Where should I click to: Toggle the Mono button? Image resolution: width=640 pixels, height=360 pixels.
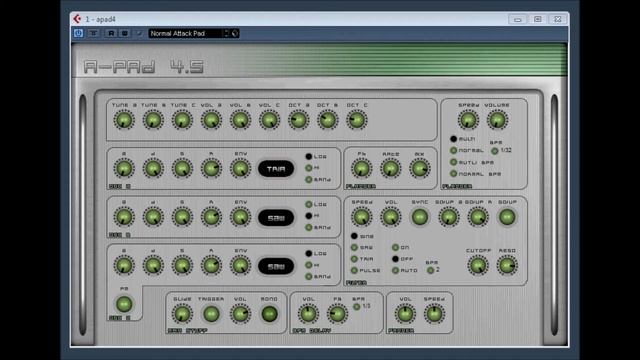269,314
